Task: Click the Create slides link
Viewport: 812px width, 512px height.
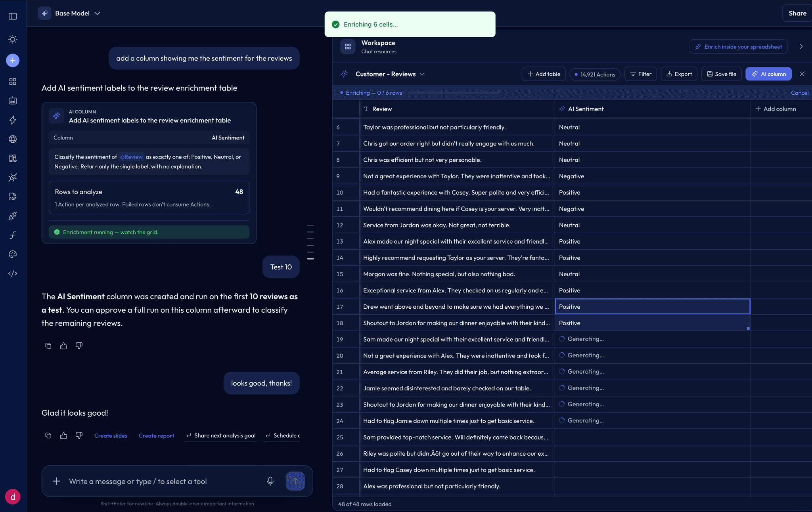Action: (x=111, y=436)
